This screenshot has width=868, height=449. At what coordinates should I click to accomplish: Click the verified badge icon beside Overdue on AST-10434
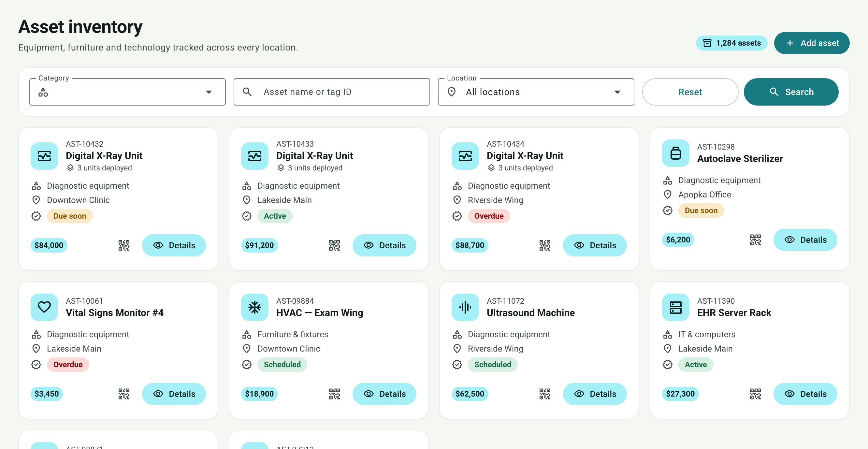click(457, 216)
